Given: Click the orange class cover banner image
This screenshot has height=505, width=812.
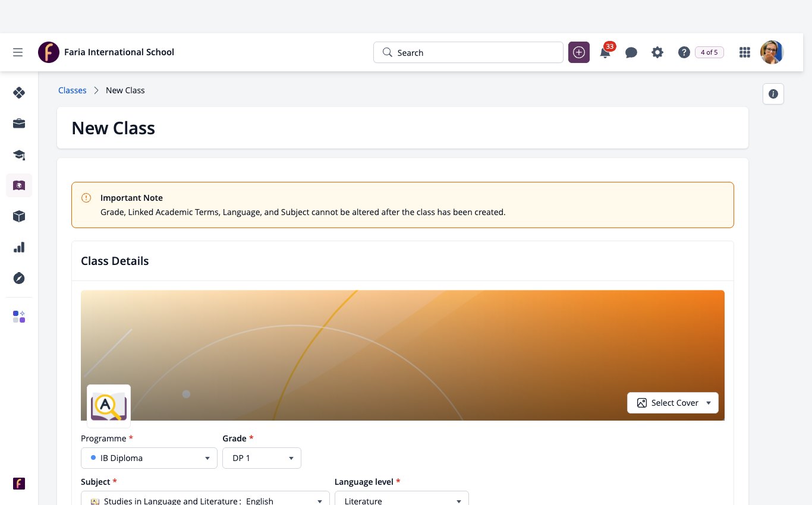Looking at the screenshot, I should coord(402,355).
